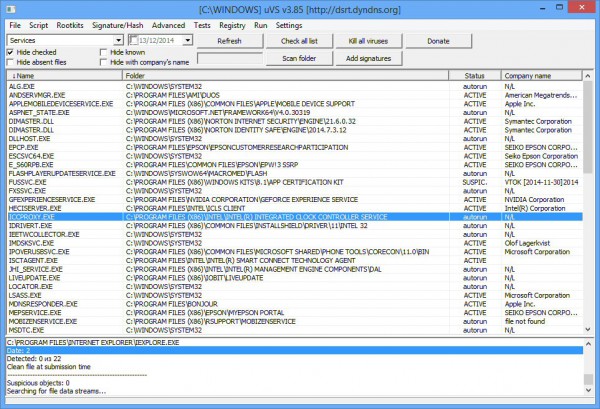The height and width of the screenshot is (409, 600).
Task: Click the Refresh button
Action: (230, 41)
